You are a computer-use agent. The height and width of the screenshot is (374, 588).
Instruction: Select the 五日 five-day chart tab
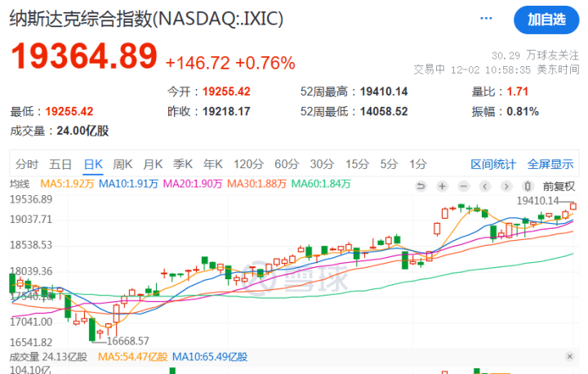click(60, 164)
